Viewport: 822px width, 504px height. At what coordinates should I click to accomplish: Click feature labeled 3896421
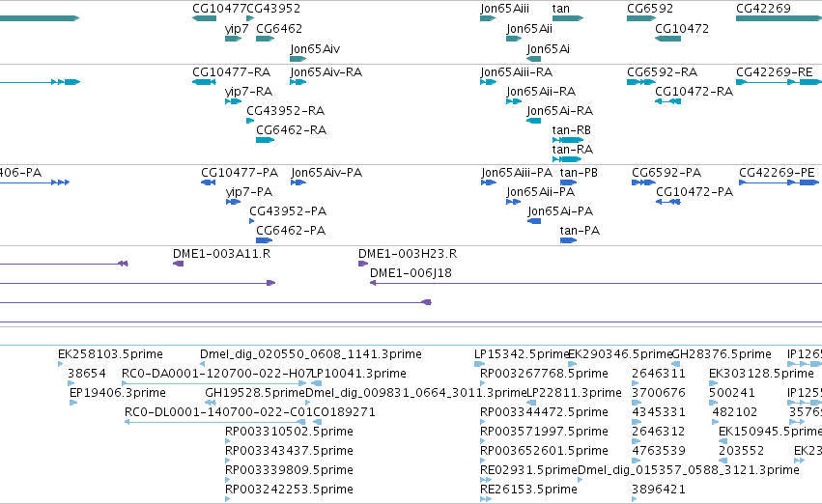click(x=659, y=490)
